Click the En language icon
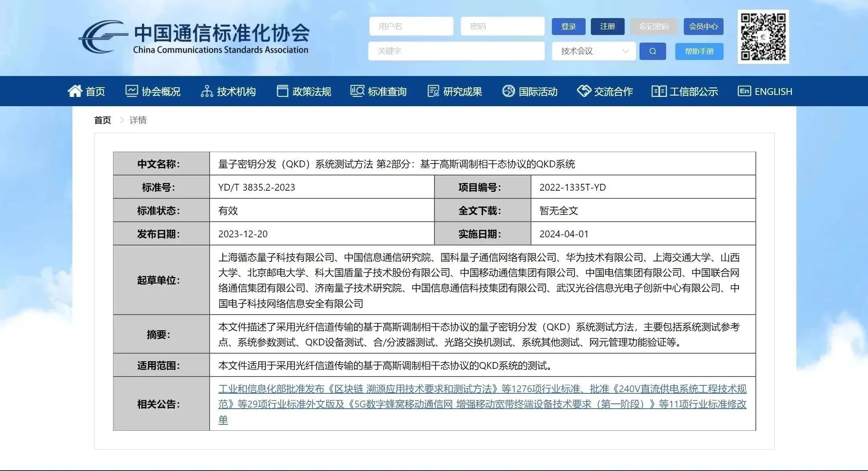Image resolution: width=868 pixels, height=471 pixels. 744,91
